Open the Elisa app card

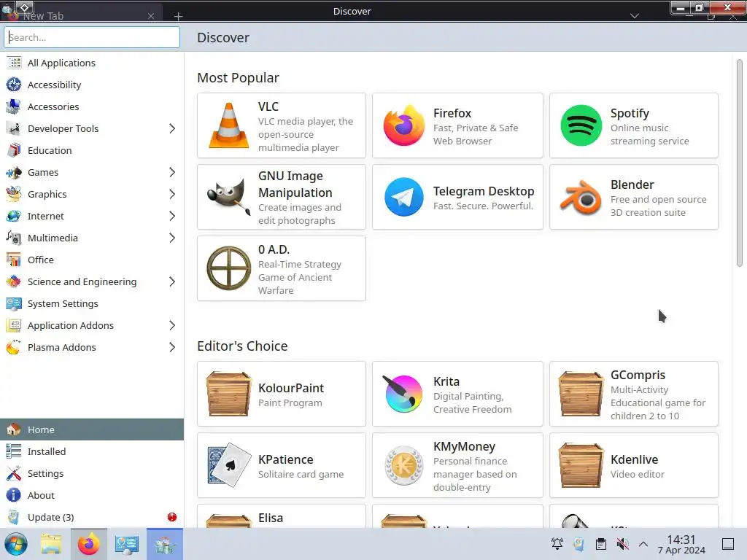point(281,517)
